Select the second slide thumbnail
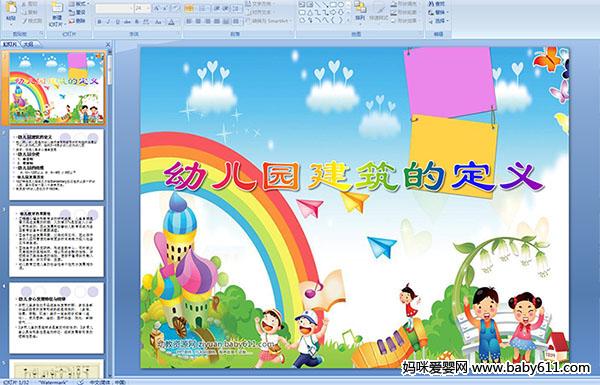The image size is (600, 385). [x=56, y=165]
